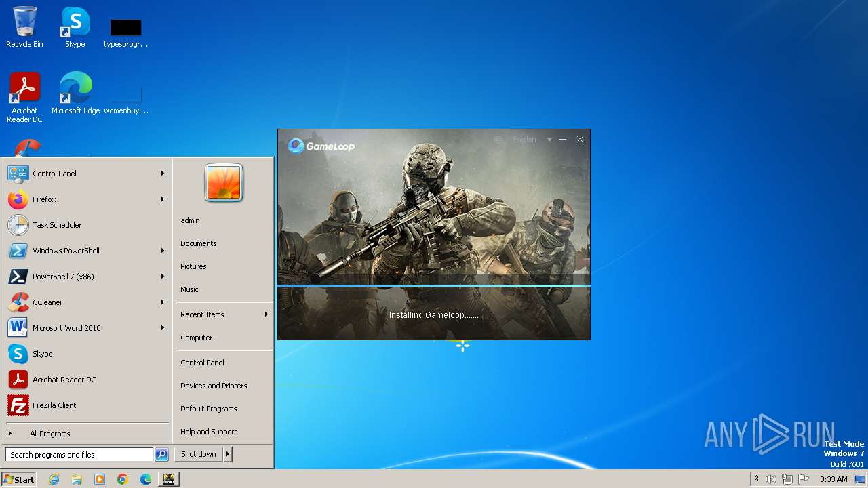Click the globe language icon in GameLoop
The image size is (868, 488).
click(498, 140)
